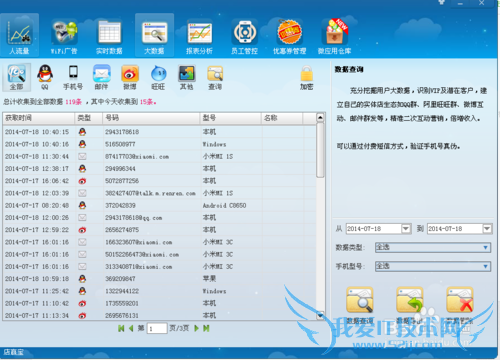This screenshot has height=360, width=500.
Task: Click the page number input field
Action: [157, 329]
